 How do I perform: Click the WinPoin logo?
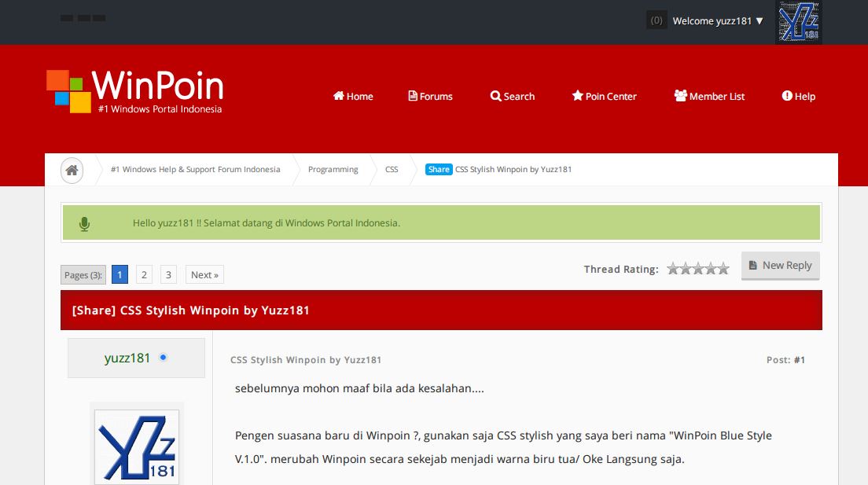coord(135,91)
